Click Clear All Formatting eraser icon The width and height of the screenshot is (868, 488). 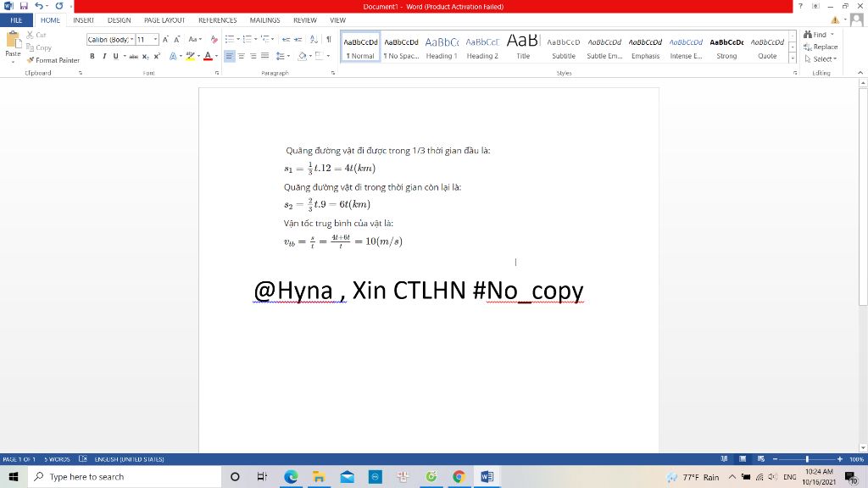pos(214,39)
